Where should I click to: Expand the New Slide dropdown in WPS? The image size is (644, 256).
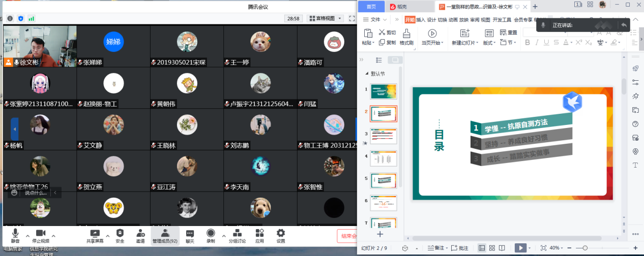pyautogui.click(x=477, y=43)
